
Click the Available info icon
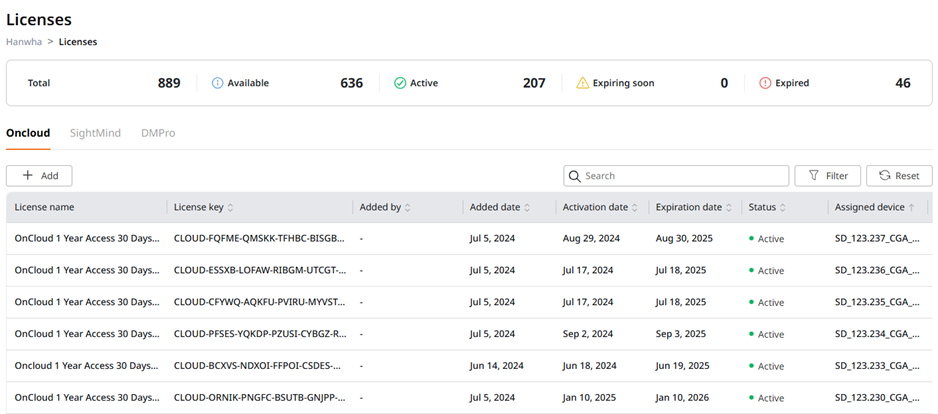click(218, 83)
